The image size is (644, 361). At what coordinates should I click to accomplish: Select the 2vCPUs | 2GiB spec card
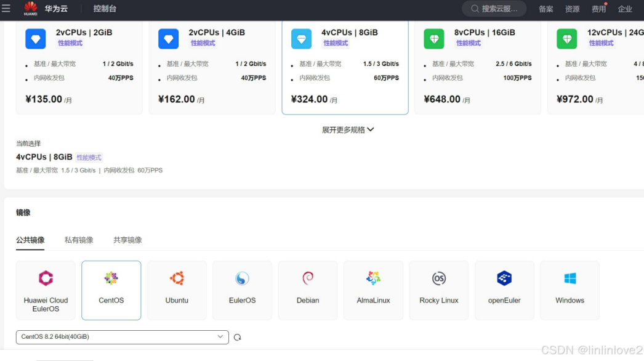click(79, 67)
